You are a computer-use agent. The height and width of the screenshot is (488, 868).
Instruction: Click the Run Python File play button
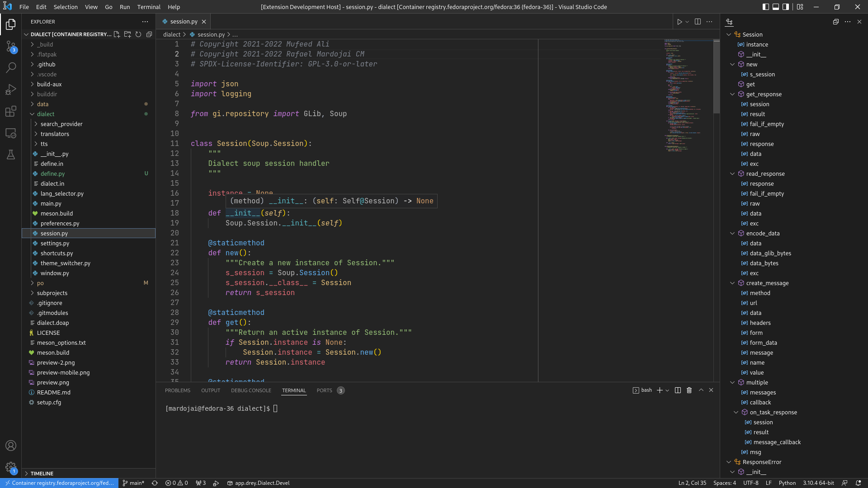pos(679,22)
